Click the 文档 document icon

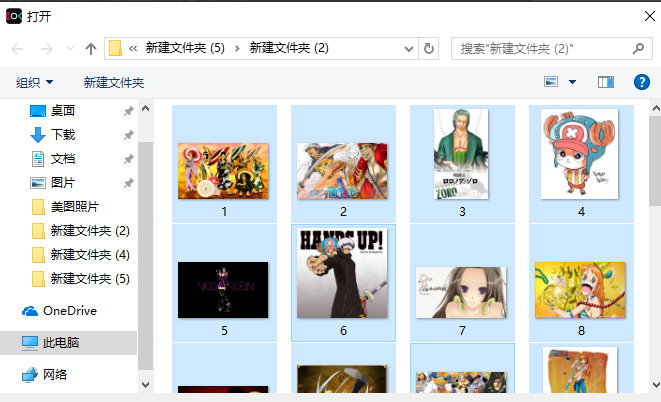(38, 159)
